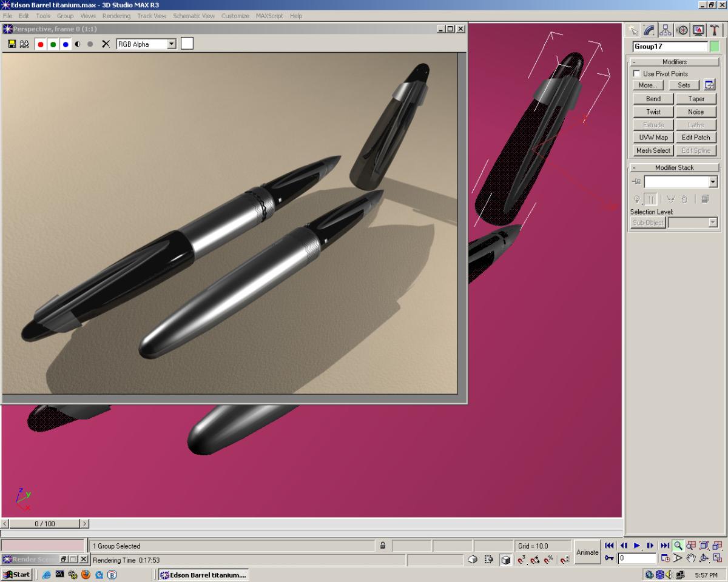
Task: Apply the Bend modifier
Action: tap(653, 99)
